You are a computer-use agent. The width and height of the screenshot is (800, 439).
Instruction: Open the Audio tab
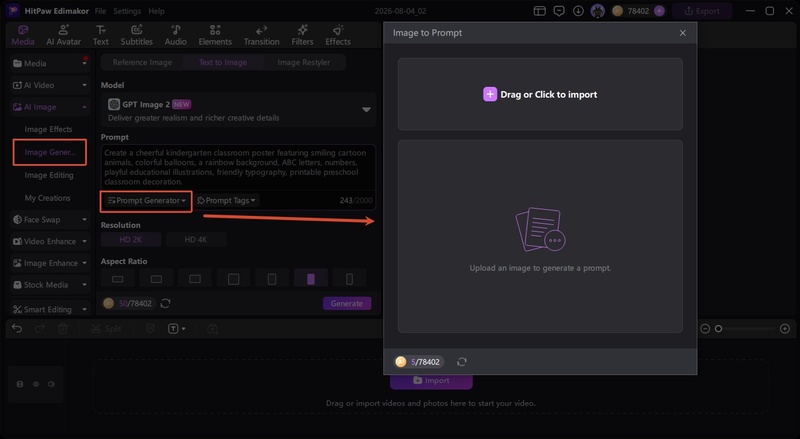pyautogui.click(x=176, y=35)
